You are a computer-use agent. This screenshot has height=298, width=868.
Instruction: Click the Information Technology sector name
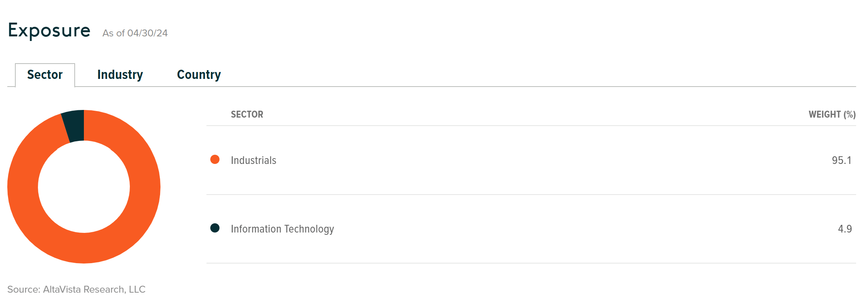coord(282,229)
